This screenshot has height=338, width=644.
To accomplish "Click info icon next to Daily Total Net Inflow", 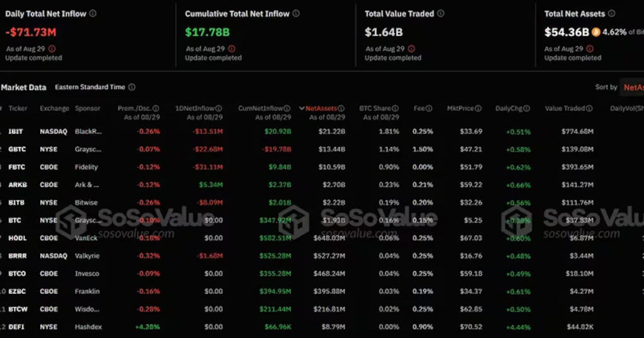I will (93, 14).
